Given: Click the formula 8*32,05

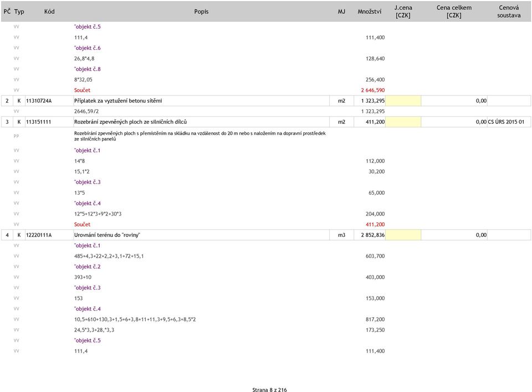Looking at the screenshot, I should 83,80.
